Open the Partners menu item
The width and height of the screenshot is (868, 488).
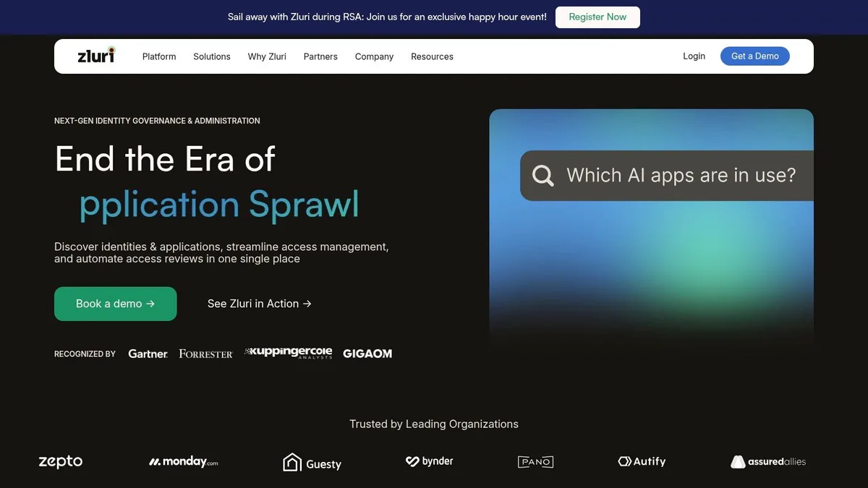320,56
